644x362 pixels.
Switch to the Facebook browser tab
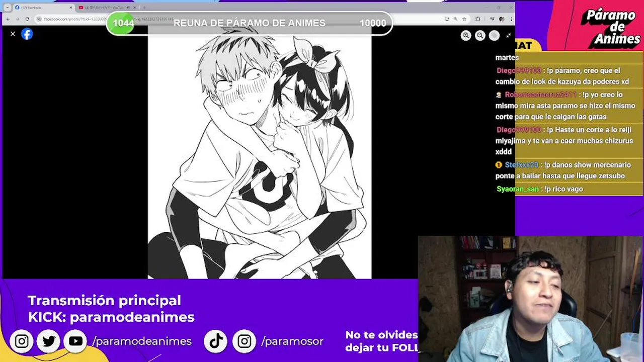click(43, 8)
